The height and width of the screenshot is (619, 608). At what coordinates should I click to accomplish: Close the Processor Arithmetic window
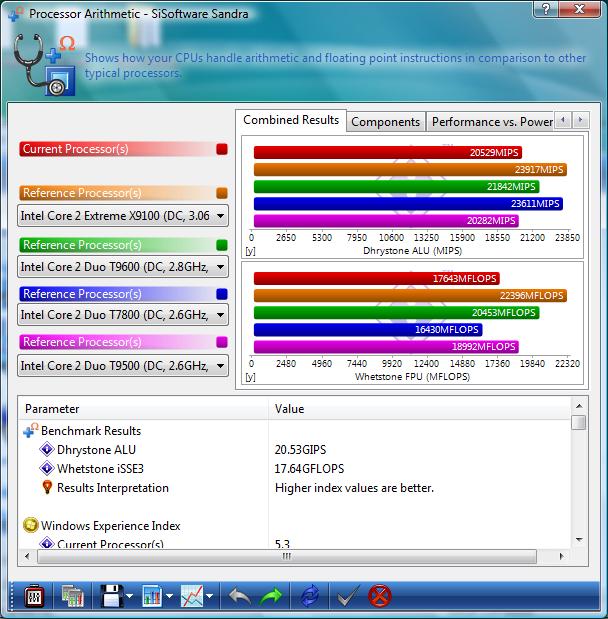click(579, 8)
